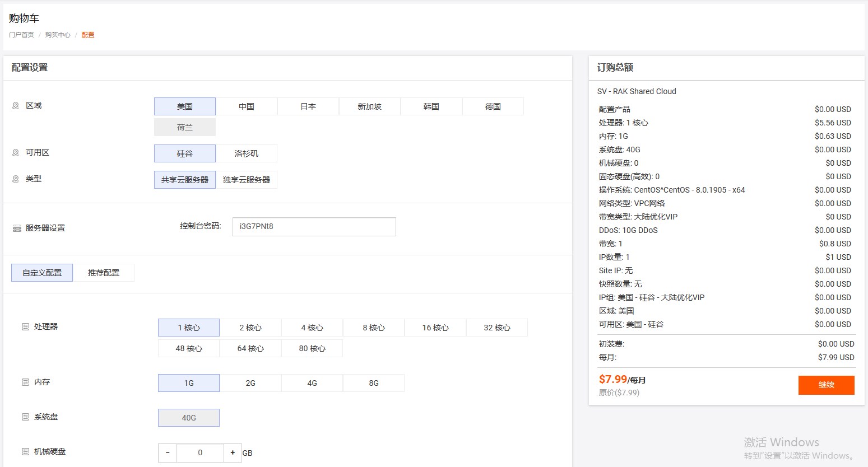
Task: Click the list icon beside 处理器
Action: (x=25, y=327)
